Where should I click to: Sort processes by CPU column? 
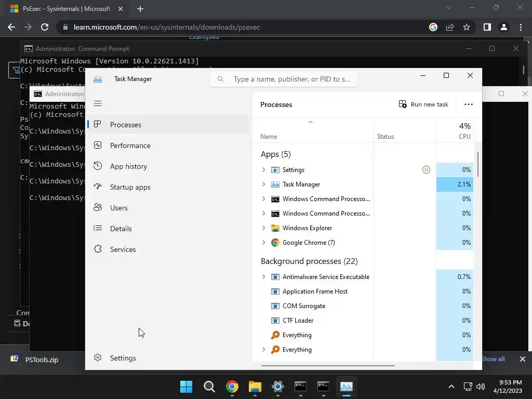click(x=455, y=130)
